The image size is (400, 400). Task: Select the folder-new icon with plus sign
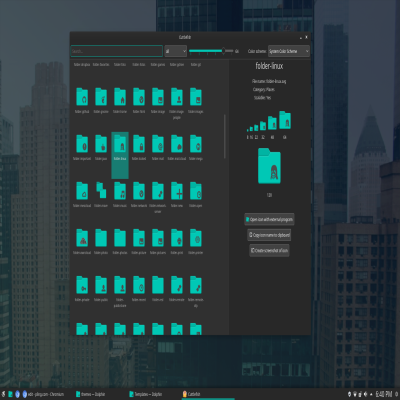[x=177, y=191]
